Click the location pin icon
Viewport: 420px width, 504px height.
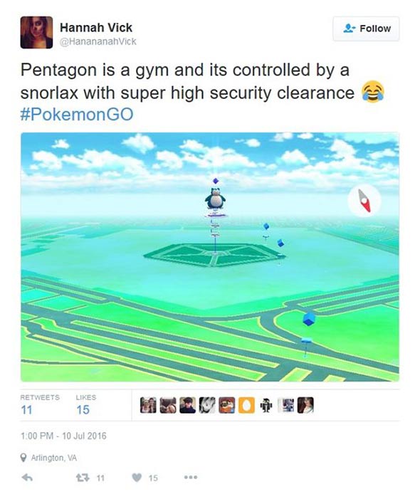[23, 458]
